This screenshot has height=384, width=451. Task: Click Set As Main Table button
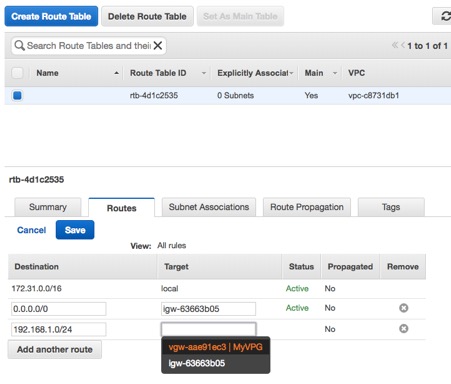pyautogui.click(x=240, y=16)
